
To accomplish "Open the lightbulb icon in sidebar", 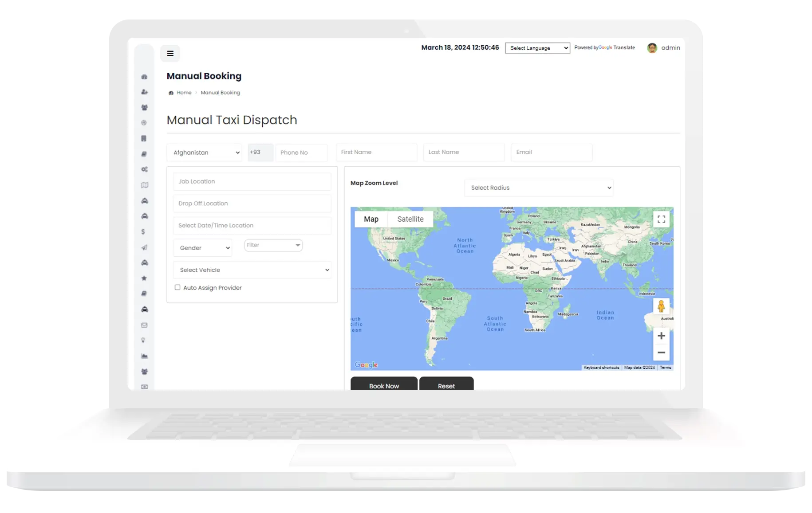I will [143, 341].
